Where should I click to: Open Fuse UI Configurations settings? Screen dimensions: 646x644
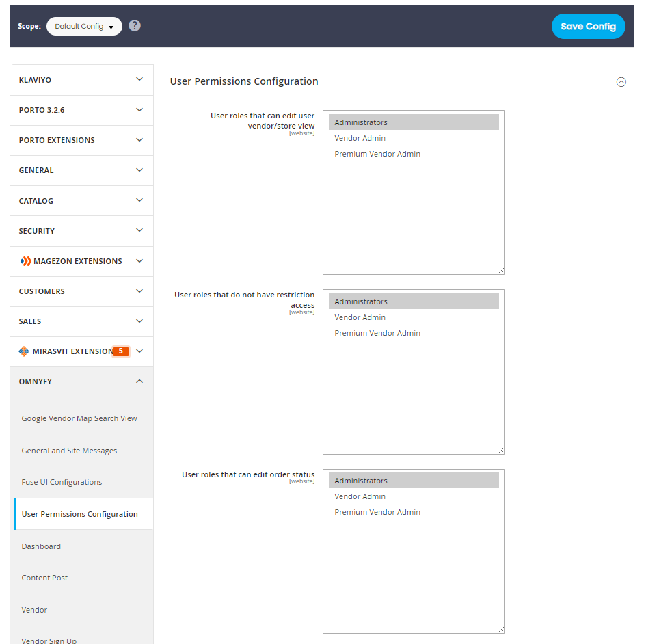[62, 482]
